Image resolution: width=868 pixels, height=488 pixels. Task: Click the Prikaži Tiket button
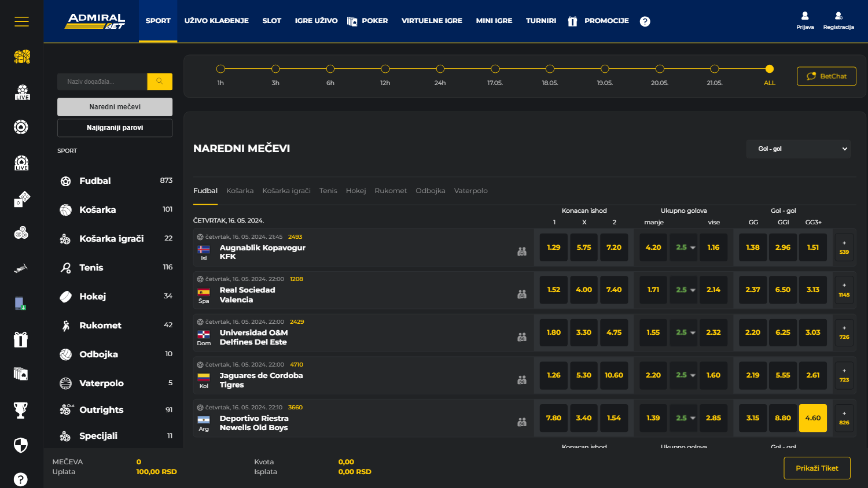pyautogui.click(x=817, y=468)
